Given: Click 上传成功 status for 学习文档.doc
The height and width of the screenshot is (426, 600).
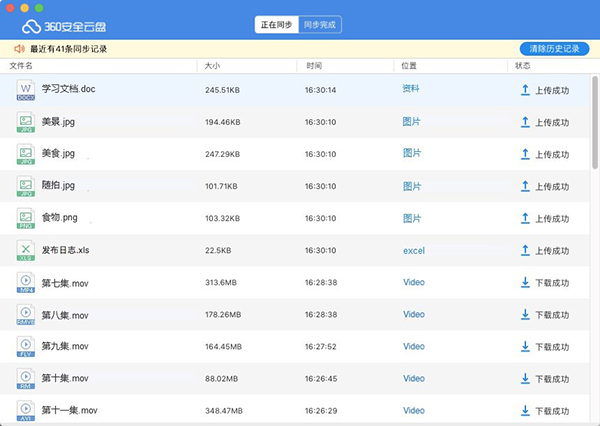Looking at the screenshot, I should click(x=552, y=91).
